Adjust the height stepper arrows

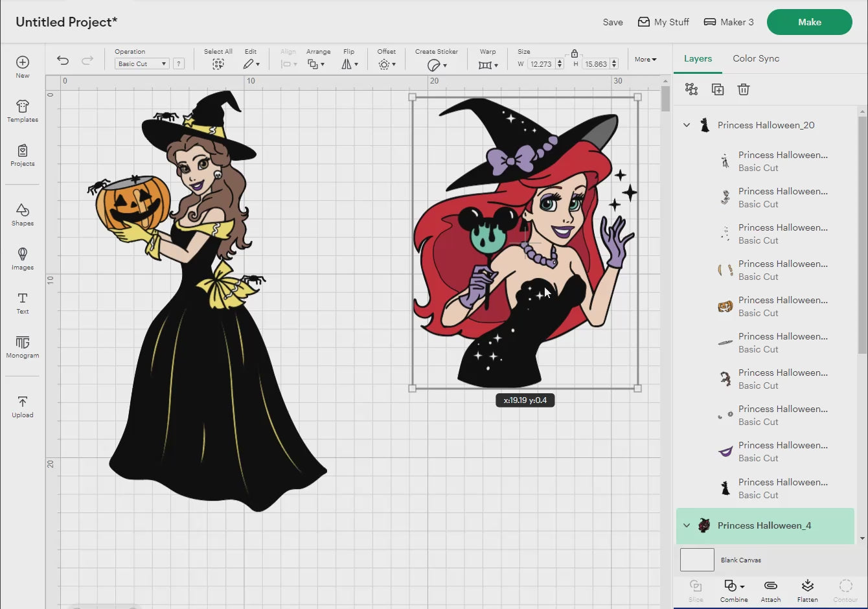[614, 63]
